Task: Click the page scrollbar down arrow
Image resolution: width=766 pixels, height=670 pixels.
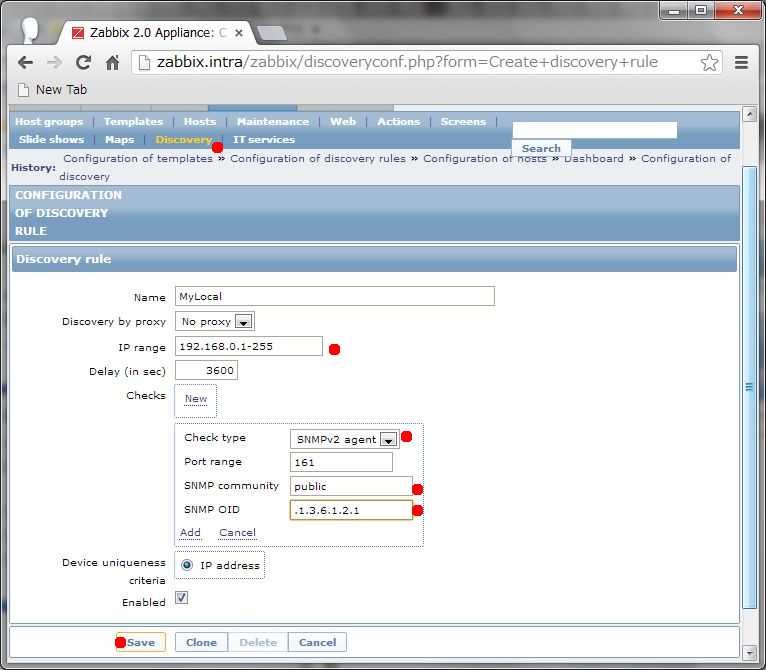Action: tap(750, 652)
